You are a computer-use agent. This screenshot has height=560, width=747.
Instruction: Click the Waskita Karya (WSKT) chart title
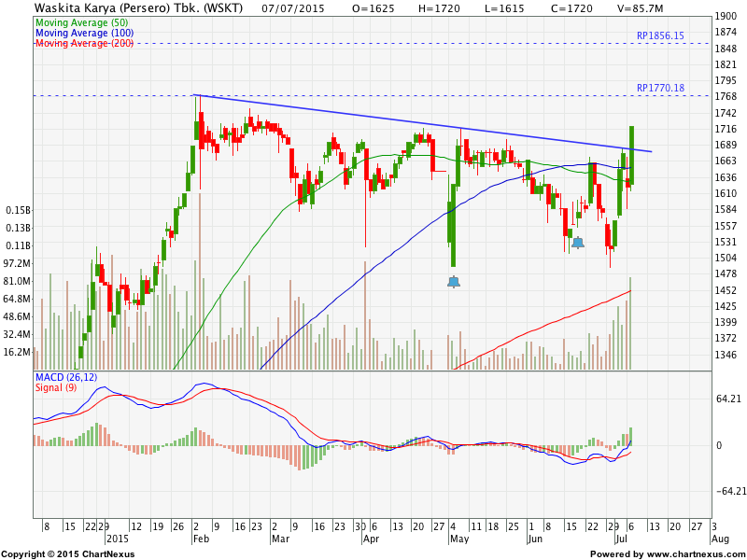[138, 7]
